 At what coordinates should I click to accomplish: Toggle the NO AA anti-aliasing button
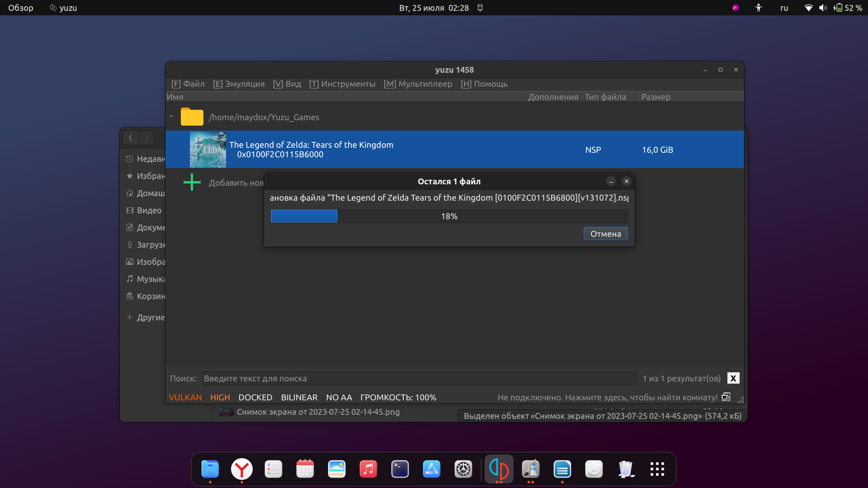tap(339, 397)
